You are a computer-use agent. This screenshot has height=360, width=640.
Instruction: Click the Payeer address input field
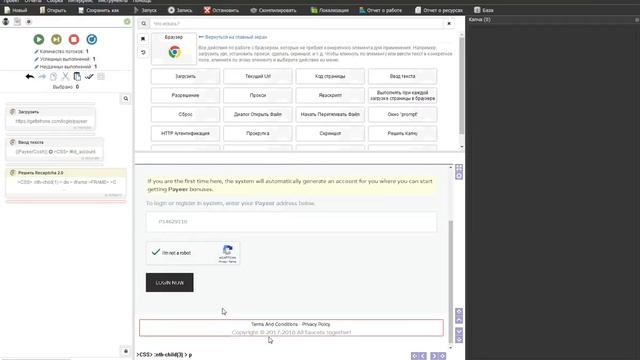point(291,222)
